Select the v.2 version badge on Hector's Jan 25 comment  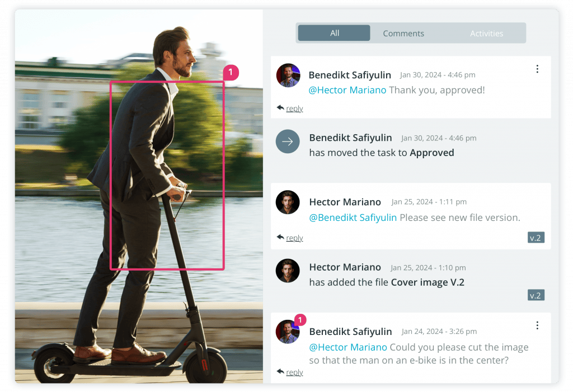tap(536, 237)
